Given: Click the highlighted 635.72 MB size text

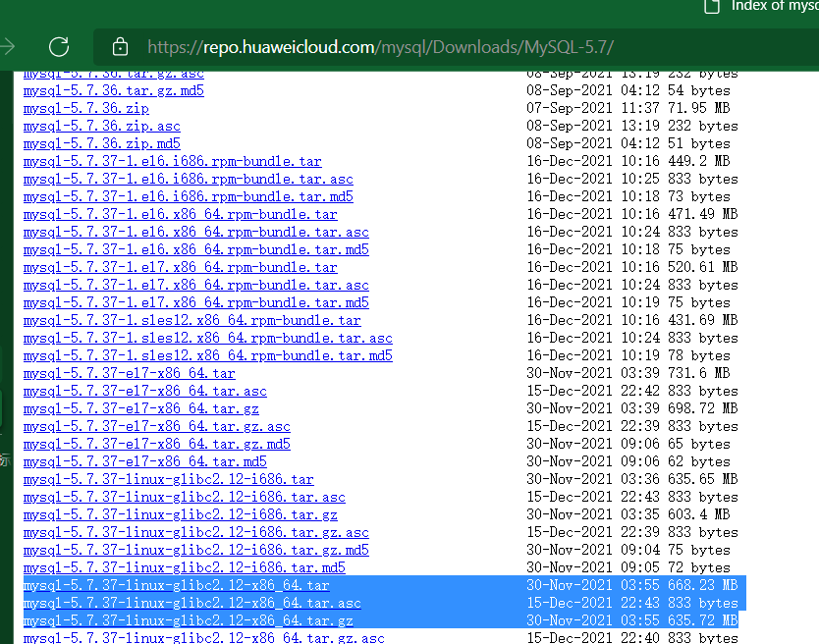Looking at the screenshot, I should coord(702,620).
